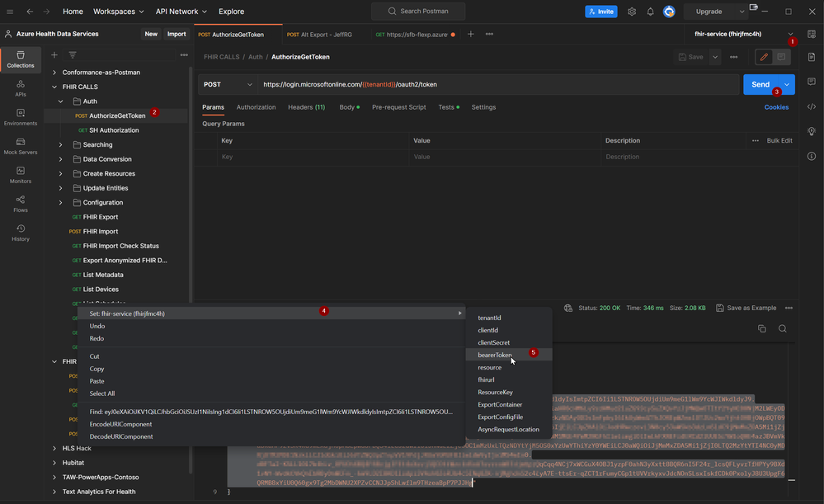824x504 pixels.
Task: Click the Search Postman field
Action: pyautogui.click(x=418, y=11)
